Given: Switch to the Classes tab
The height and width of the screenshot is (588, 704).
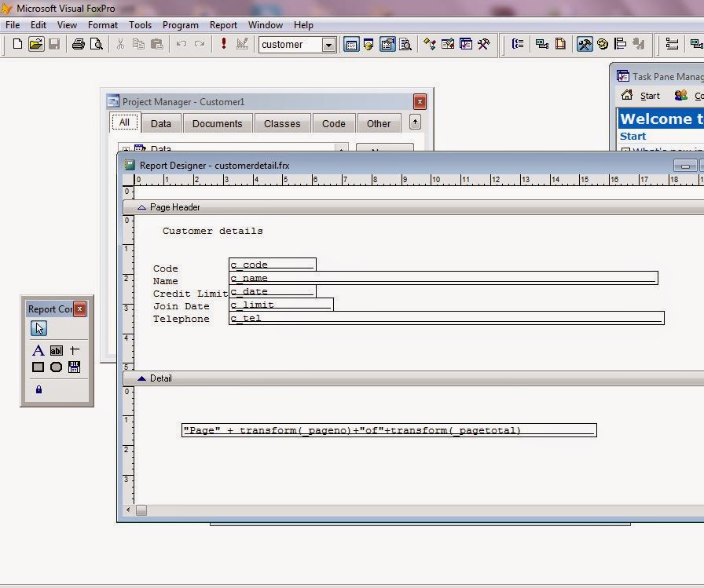Looking at the screenshot, I should pos(282,124).
